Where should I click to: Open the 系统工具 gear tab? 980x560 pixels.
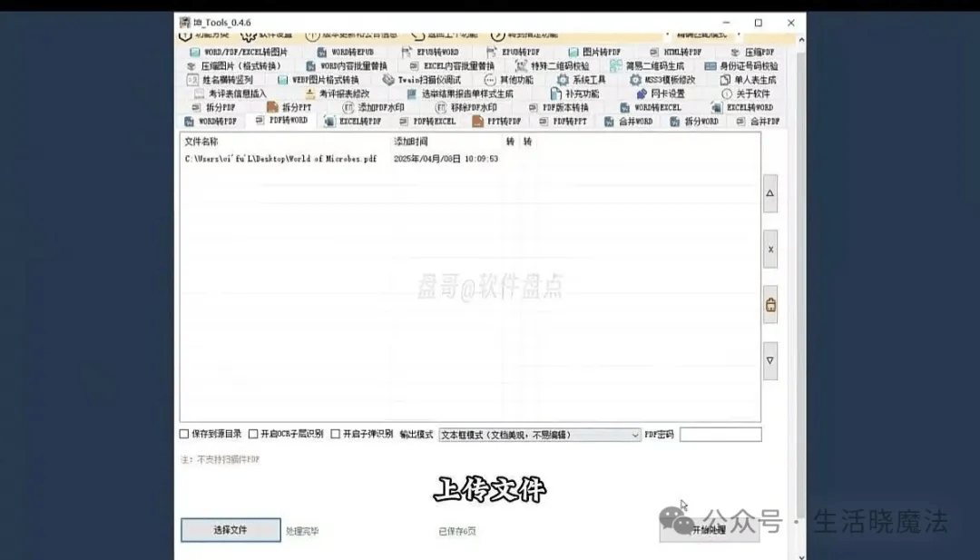(581, 80)
